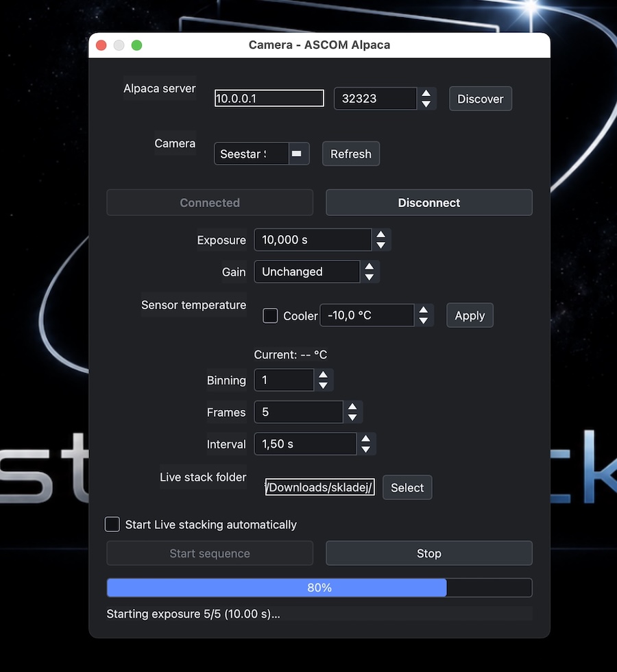Screen dimensions: 617x672
Task: Click the Alpaca server label
Action: click(159, 88)
